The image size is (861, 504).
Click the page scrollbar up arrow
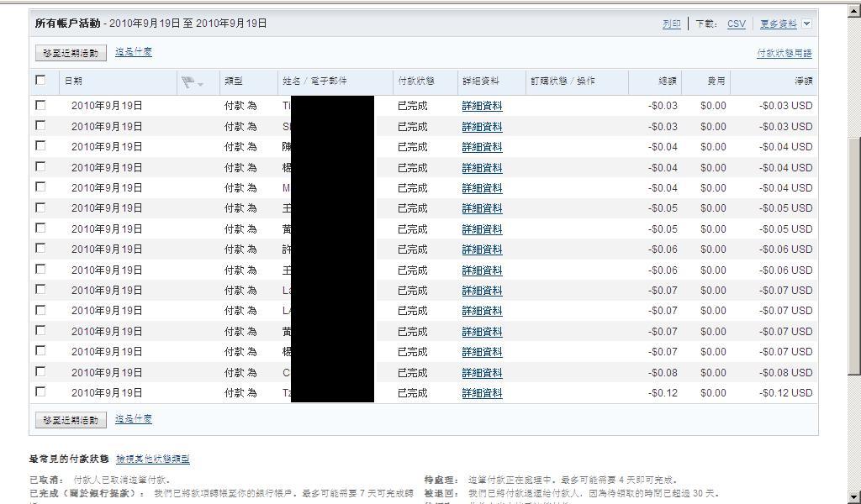854,11
